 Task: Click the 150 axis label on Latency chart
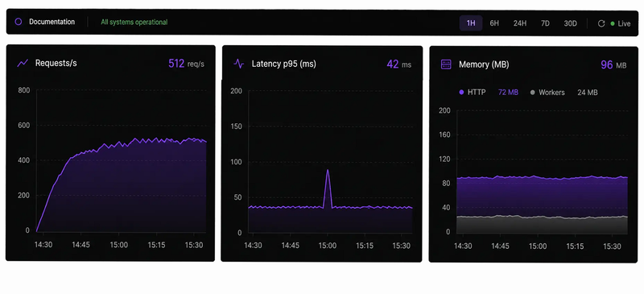[236, 126]
